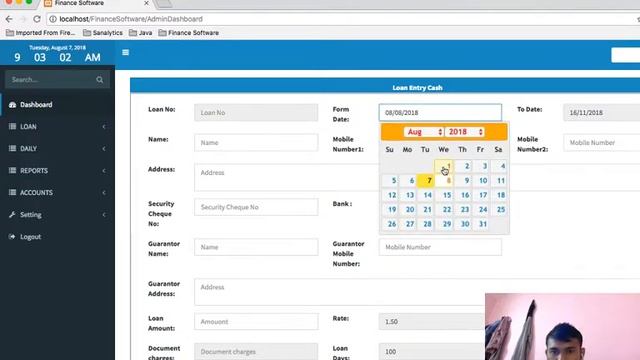Select August 20 in the calendar
The image size is (640, 360).
pos(407,209)
